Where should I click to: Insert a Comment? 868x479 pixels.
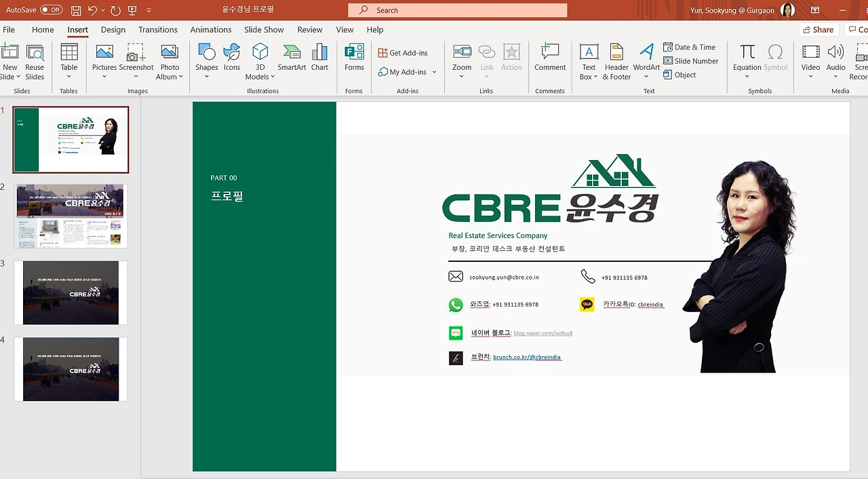tap(550, 56)
